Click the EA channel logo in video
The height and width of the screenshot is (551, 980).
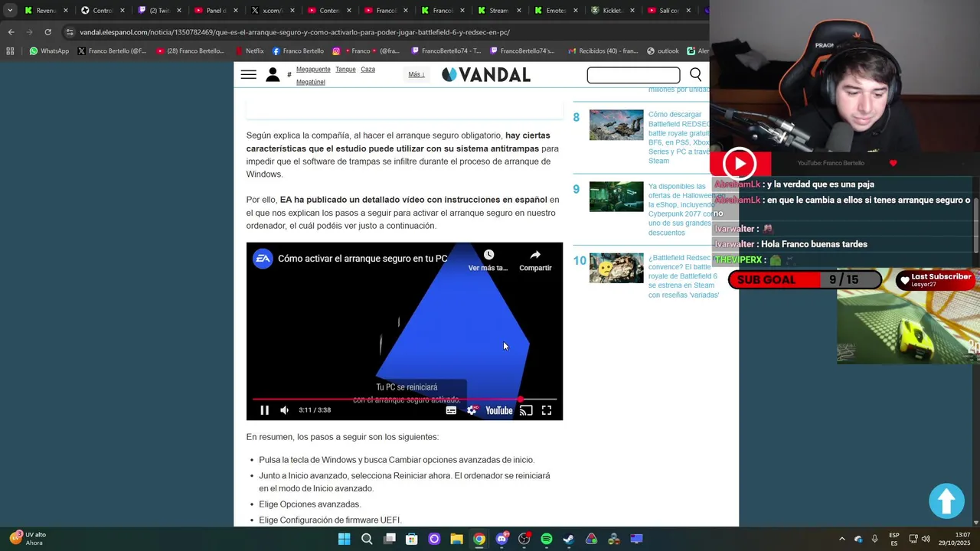263,259
